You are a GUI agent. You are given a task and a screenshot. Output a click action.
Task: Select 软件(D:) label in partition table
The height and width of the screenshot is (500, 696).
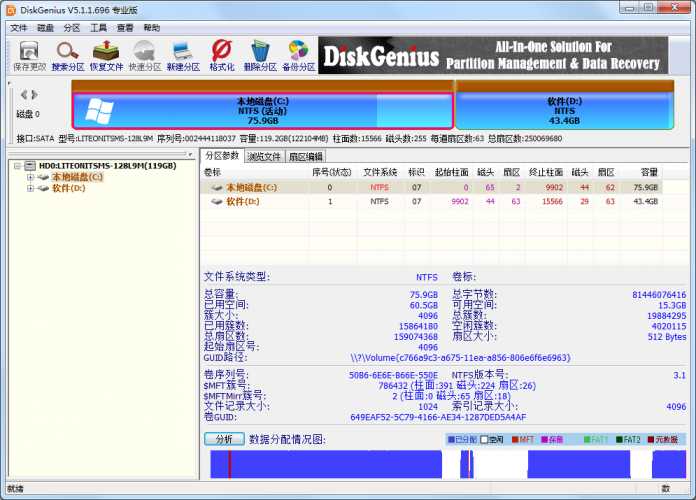click(243, 202)
